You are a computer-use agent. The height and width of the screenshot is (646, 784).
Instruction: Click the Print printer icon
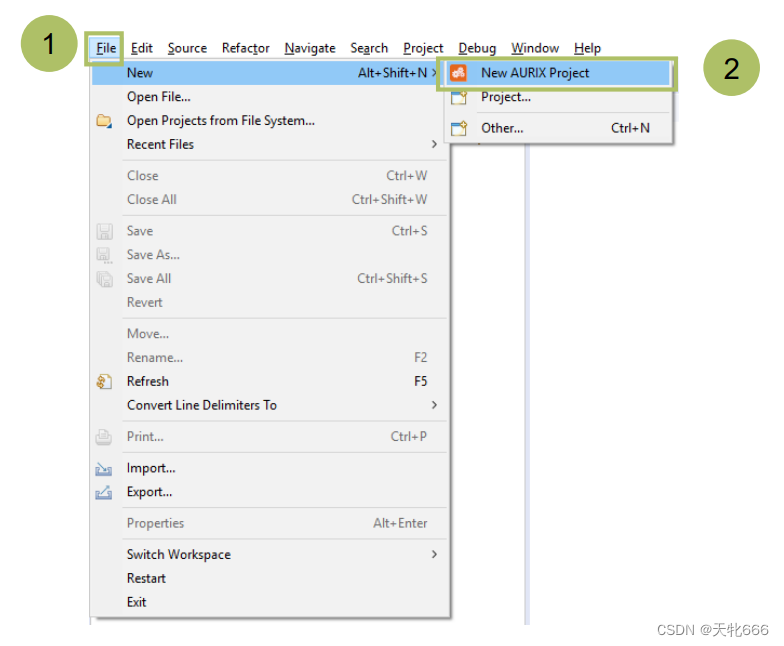coord(104,436)
